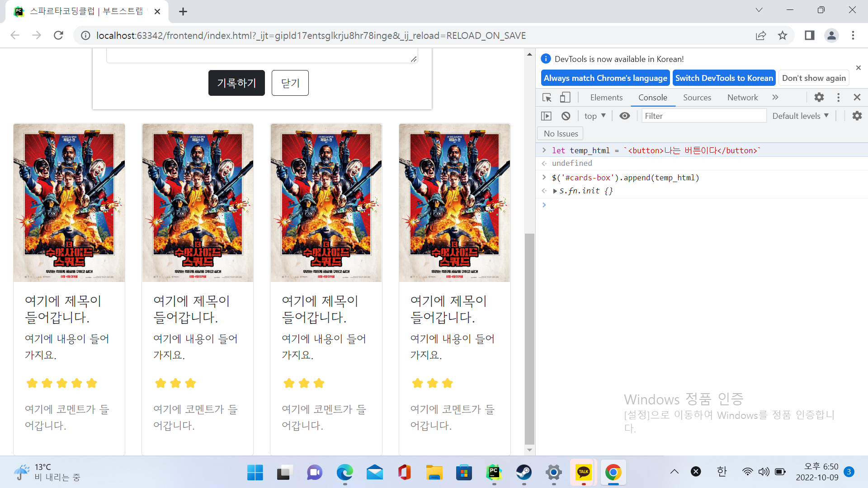Click the first movie poster image

[69, 203]
